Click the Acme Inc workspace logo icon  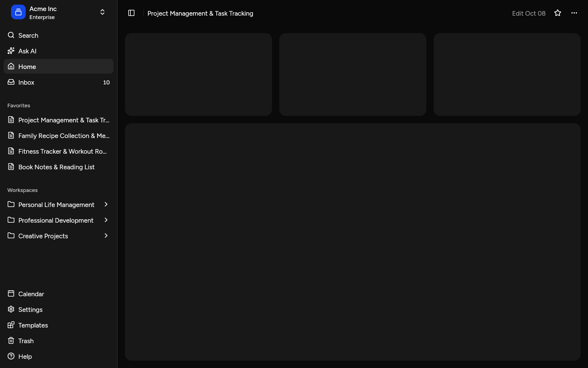(x=18, y=12)
